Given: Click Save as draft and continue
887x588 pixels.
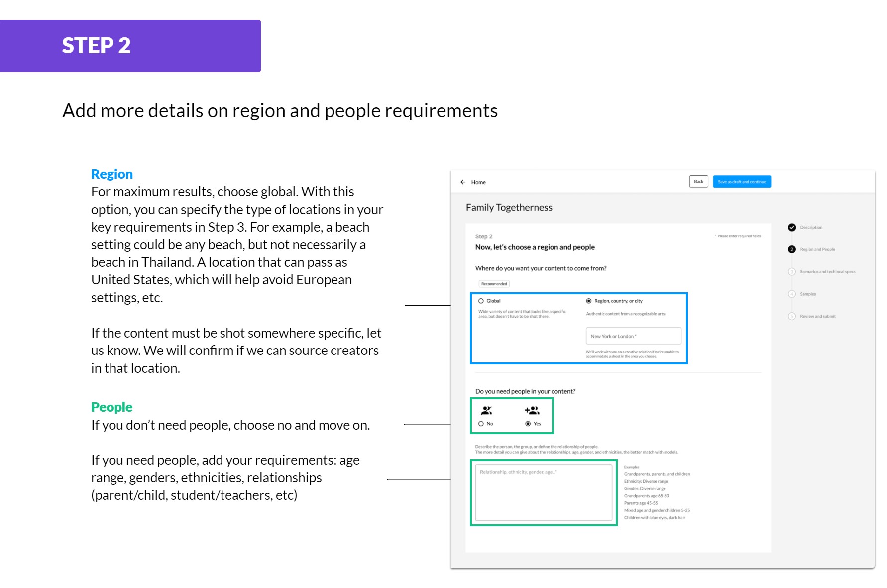Looking at the screenshot, I should [742, 182].
